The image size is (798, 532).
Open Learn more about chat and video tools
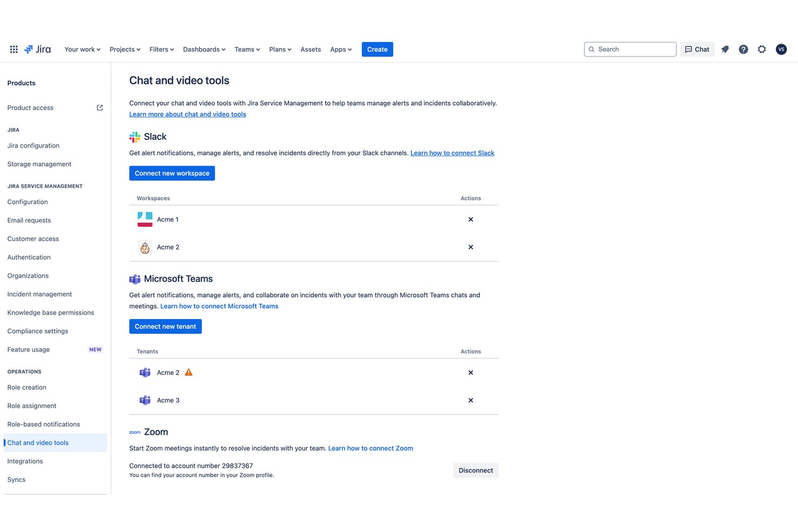pyautogui.click(x=188, y=114)
